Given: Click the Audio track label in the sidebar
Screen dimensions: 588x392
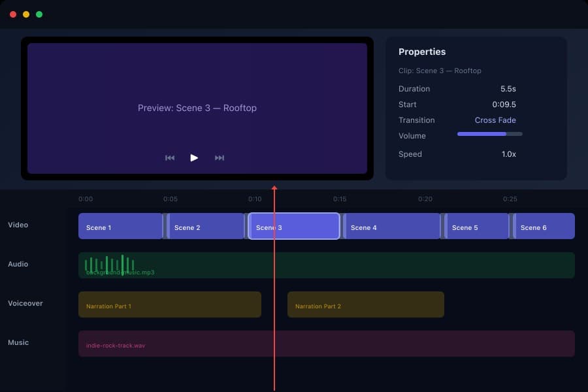Looking at the screenshot, I should point(18,264).
